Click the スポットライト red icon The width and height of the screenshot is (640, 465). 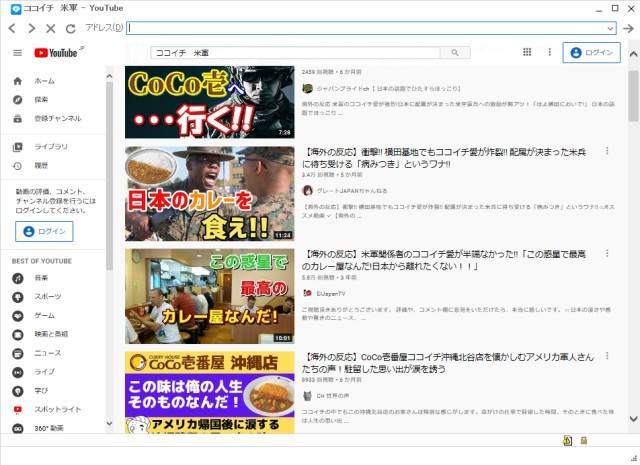point(18,409)
